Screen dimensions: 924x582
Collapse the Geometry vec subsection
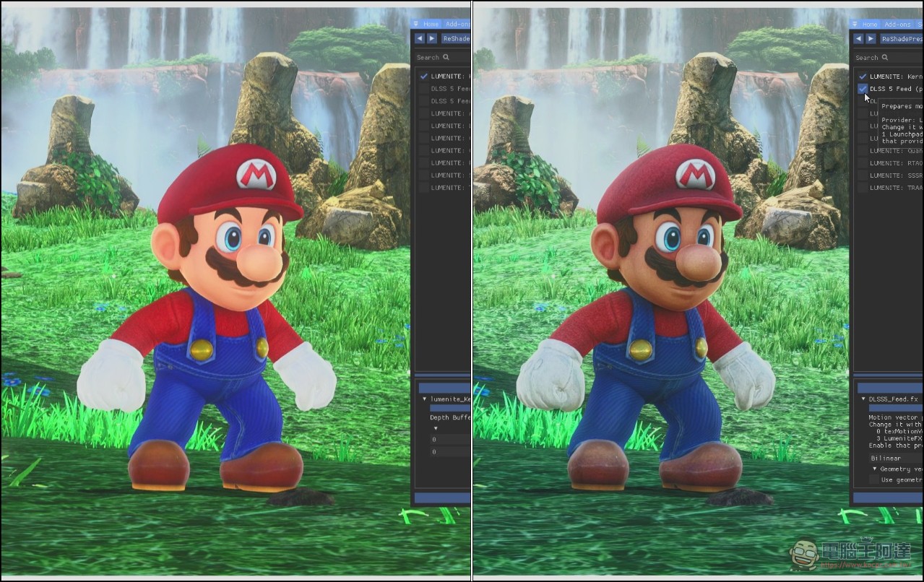tap(875, 469)
